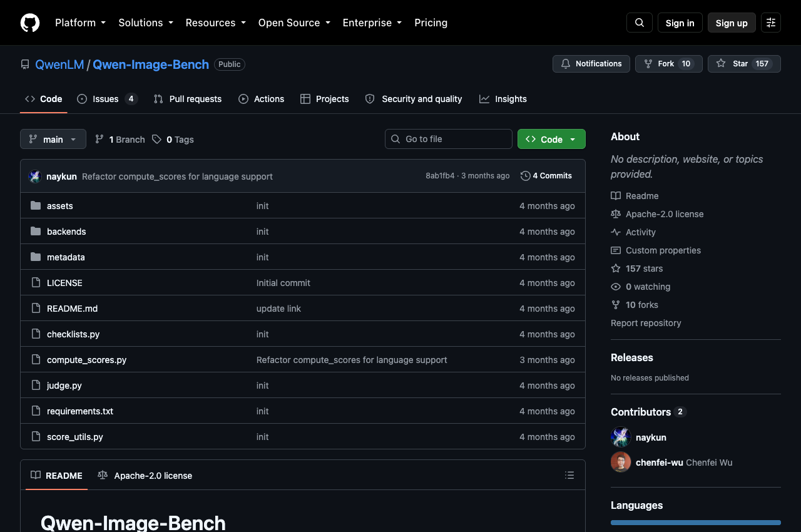Image resolution: width=801 pixels, height=532 pixels.
Task: Open the Projects tab
Action: click(325, 99)
